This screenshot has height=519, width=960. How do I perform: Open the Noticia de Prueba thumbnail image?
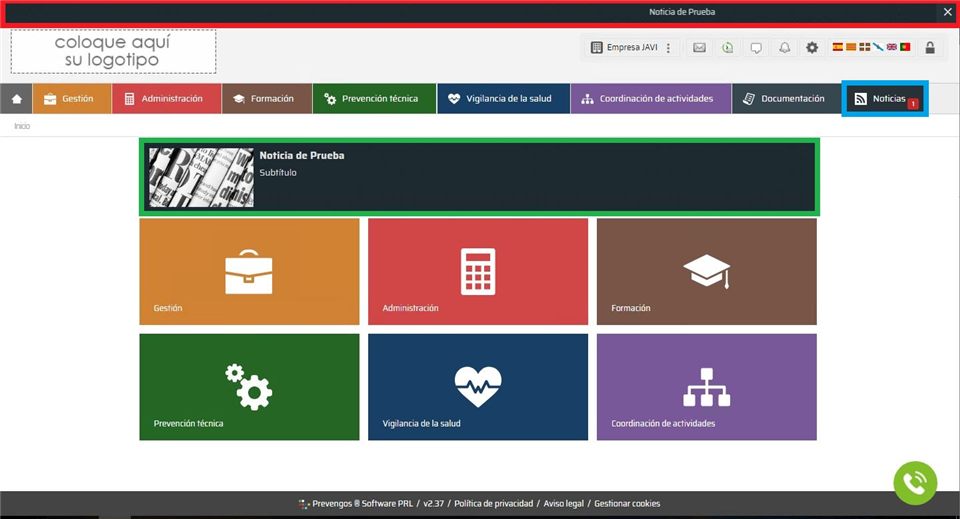coord(201,177)
